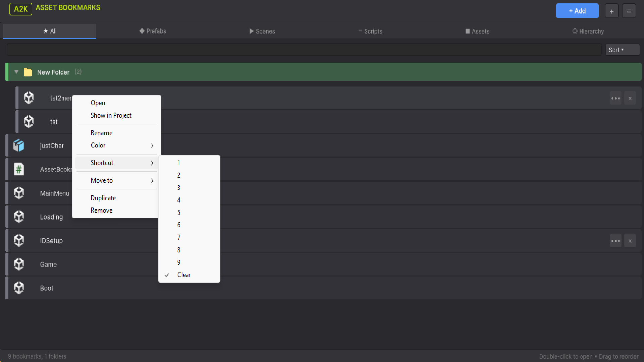The height and width of the screenshot is (362, 644).
Task: Open the hamburger menu icon at top right
Action: 629,11
